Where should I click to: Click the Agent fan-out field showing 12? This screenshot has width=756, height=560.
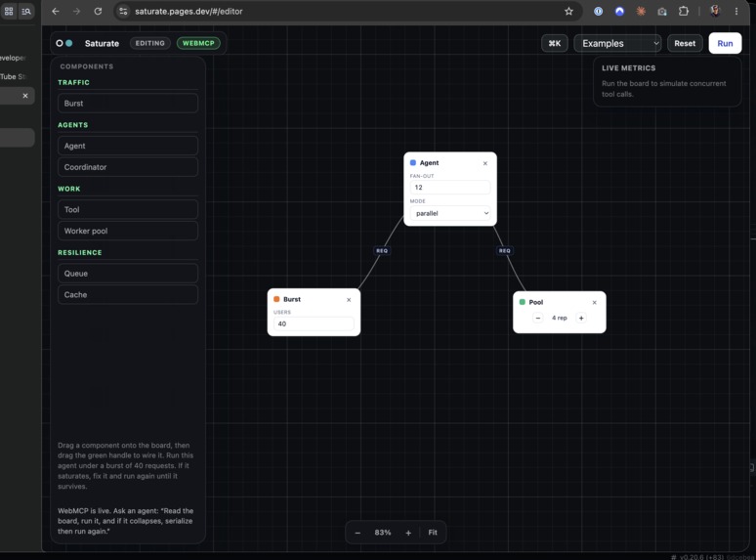[450, 187]
